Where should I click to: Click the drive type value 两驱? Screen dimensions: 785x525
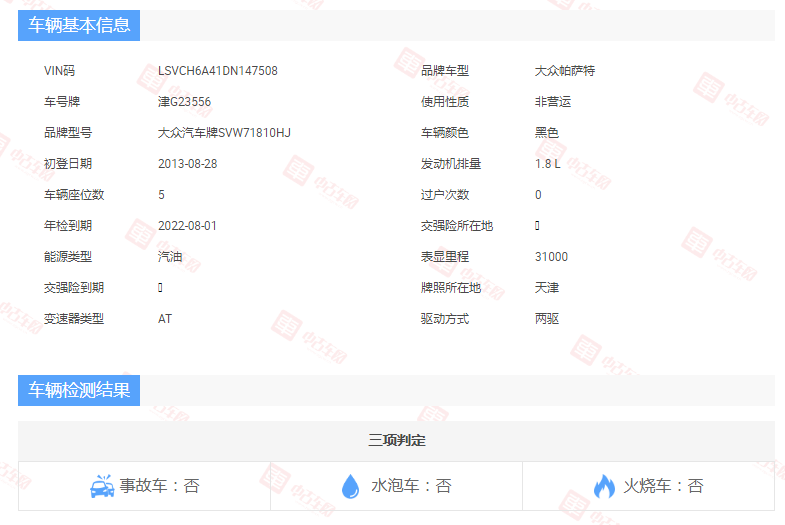click(x=547, y=319)
